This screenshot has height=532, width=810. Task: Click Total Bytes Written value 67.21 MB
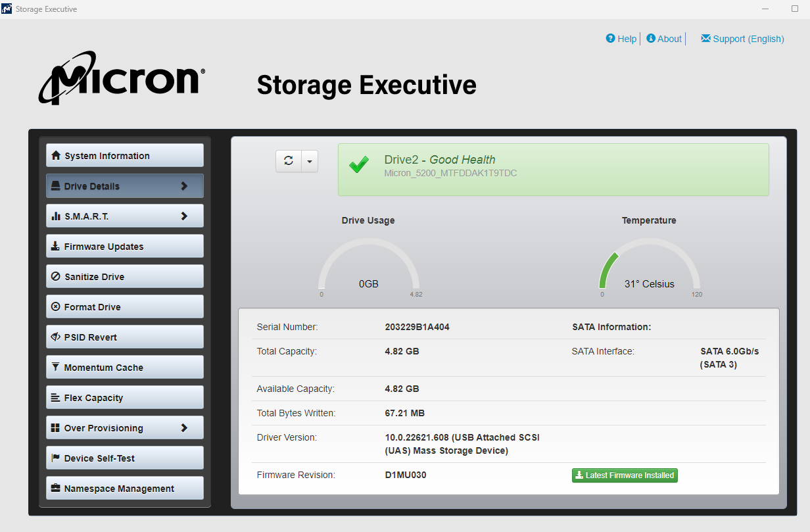(404, 413)
